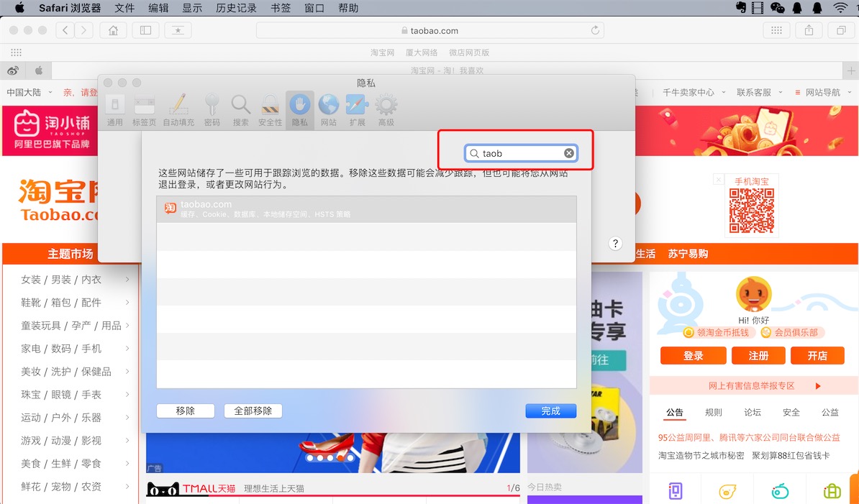The height and width of the screenshot is (504, 859).
Task: Reload the taobao.com page
Action: pyautogui.click(x=595, y=31)
